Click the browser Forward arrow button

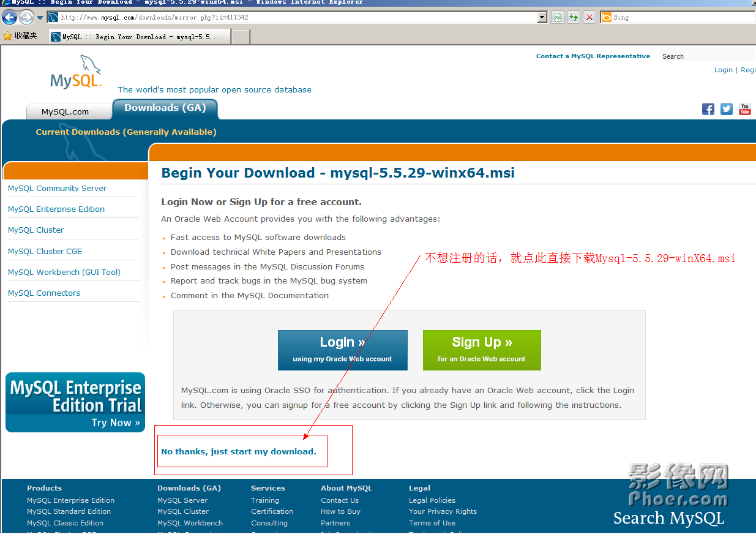(26, 17)
